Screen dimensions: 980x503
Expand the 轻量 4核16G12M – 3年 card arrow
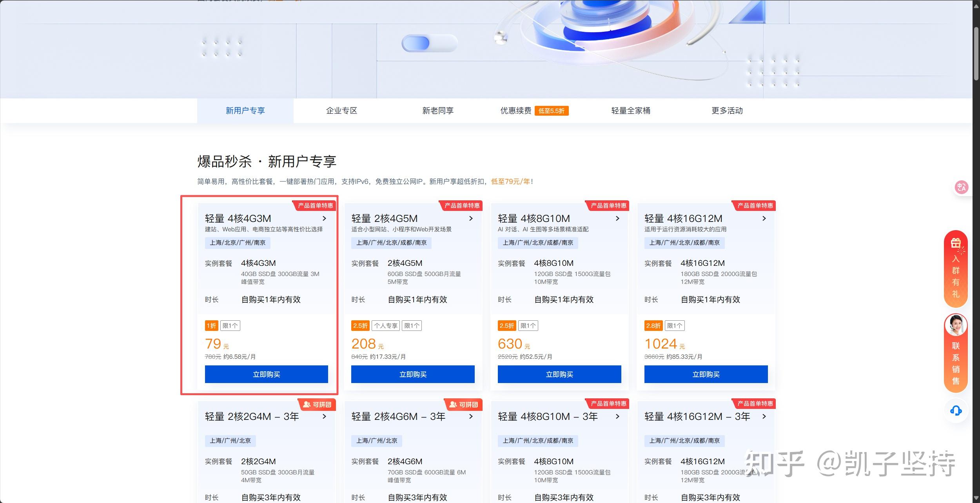tap(764, 417)
